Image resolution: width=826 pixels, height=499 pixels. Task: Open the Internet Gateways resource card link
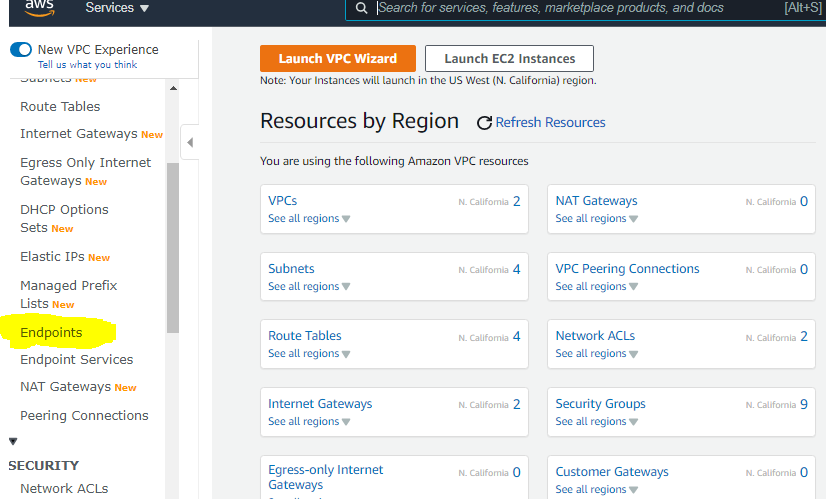pos(320,404)
